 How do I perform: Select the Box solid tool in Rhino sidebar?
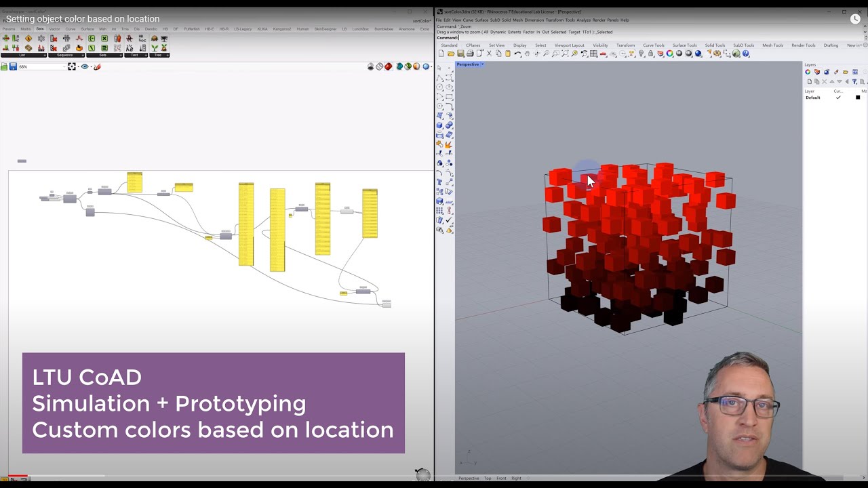[439, 125]
